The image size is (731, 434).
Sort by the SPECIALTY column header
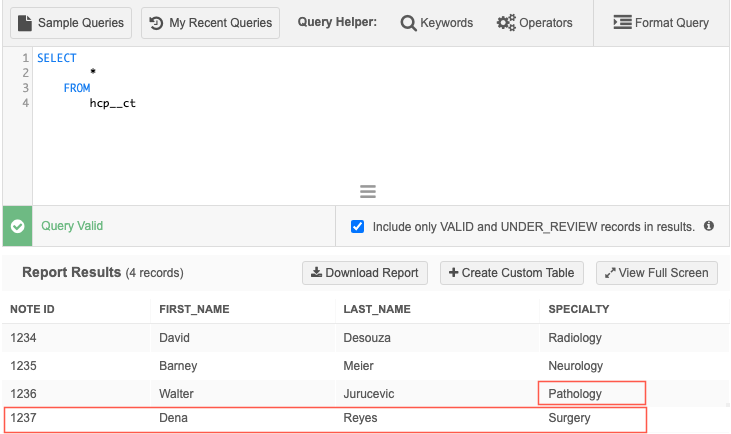pyautogui.click(x=579, y=309)
